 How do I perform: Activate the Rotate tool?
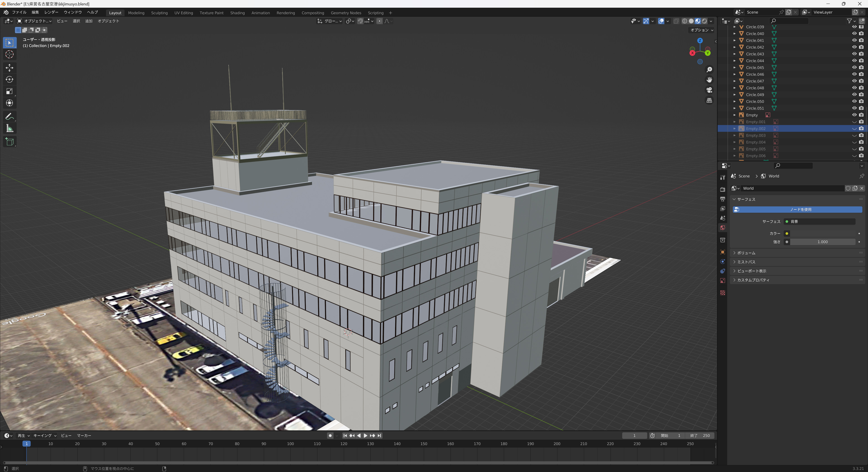tap(9, 80)
